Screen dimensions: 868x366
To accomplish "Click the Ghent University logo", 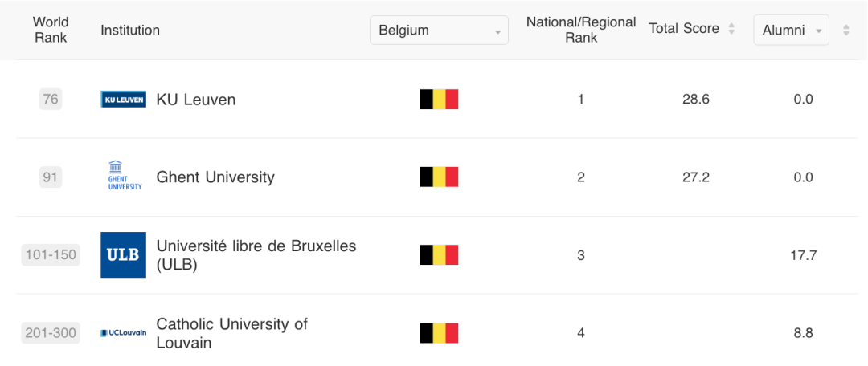I will [125, 175].
